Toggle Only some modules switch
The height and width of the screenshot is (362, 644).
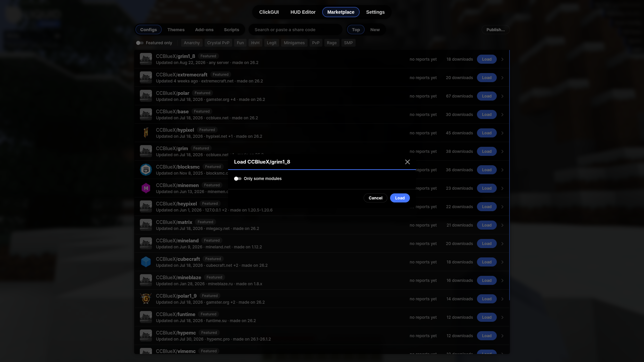[238, 179]
